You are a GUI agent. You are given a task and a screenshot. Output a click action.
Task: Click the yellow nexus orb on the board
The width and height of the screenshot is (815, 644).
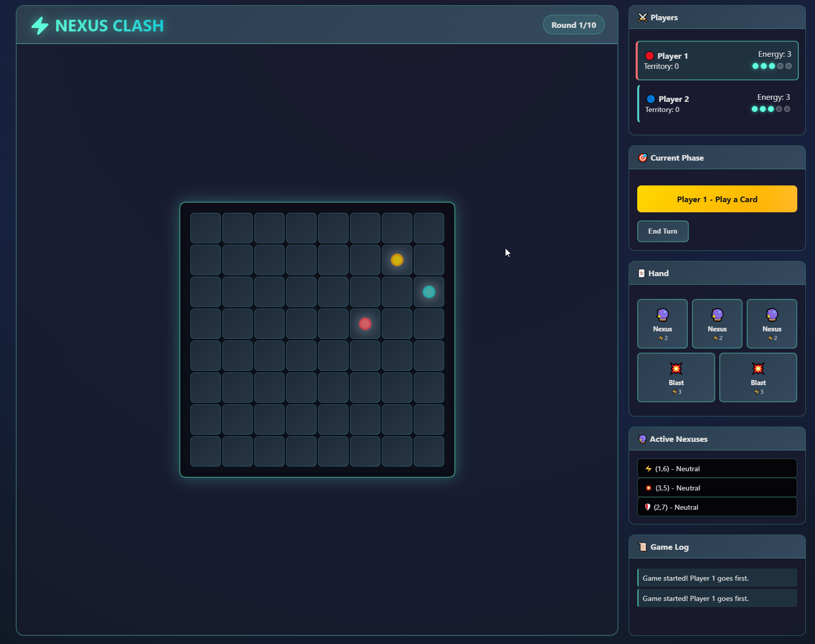point(397,260)
